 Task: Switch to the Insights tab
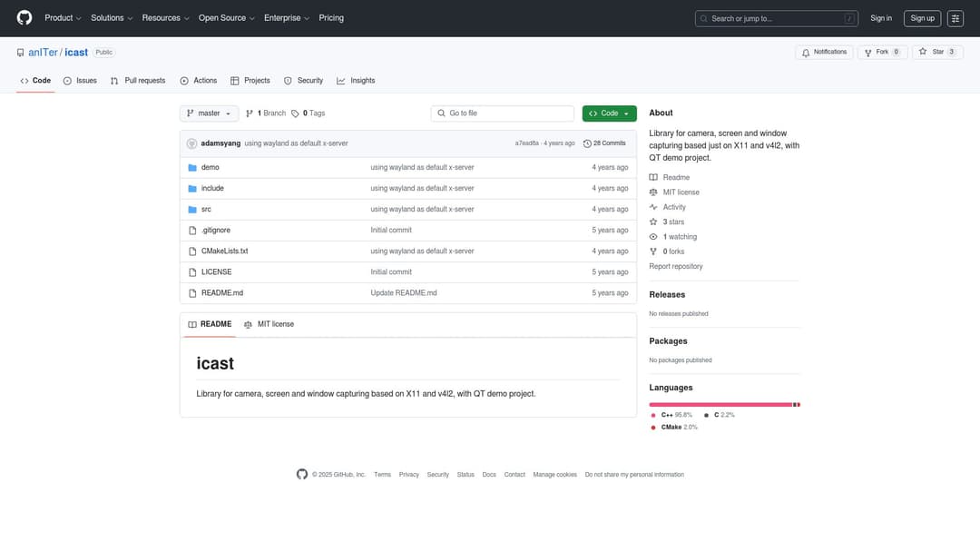(356, 81)
